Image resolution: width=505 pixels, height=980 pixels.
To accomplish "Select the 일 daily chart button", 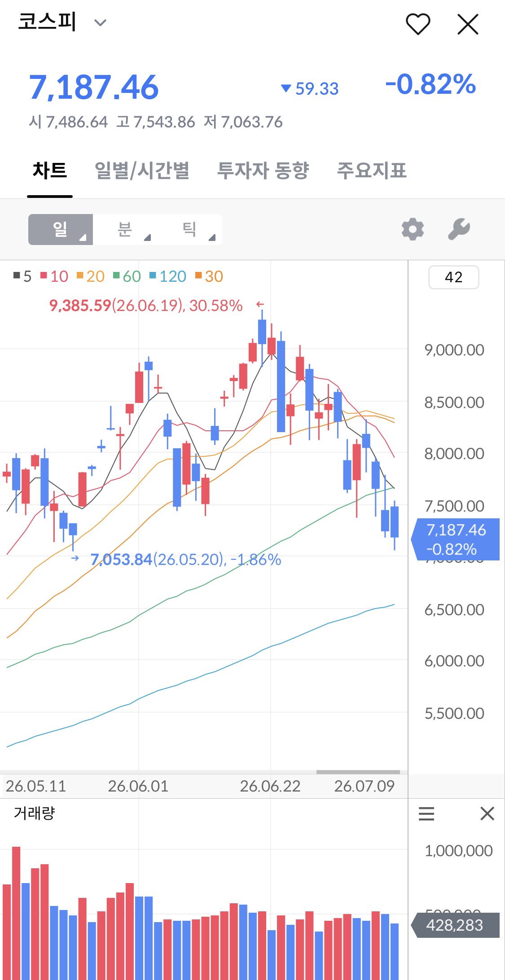I will pyautogui.click(x=61, y=229).
